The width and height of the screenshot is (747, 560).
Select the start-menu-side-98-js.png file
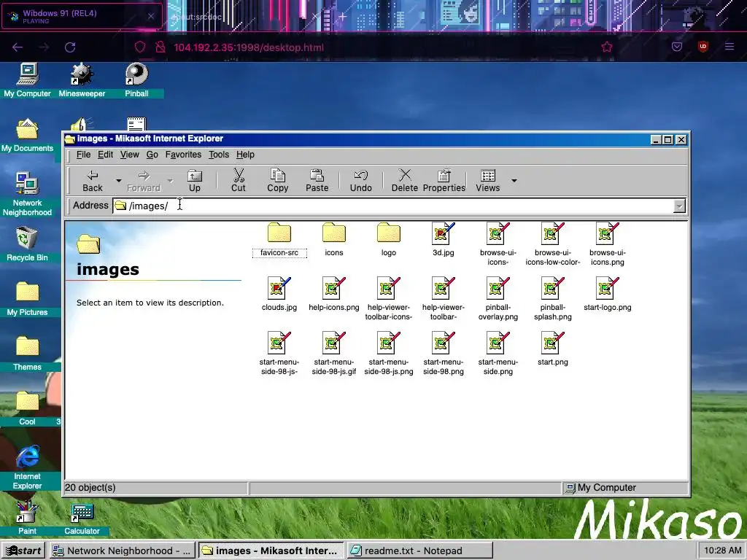[x=389, y=354]
